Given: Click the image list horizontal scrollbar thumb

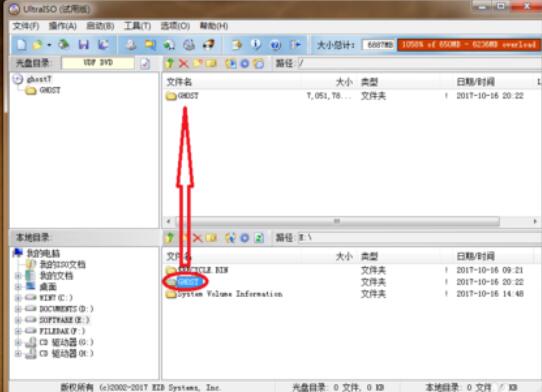Looking at the screenshot, I should [337, 221].
